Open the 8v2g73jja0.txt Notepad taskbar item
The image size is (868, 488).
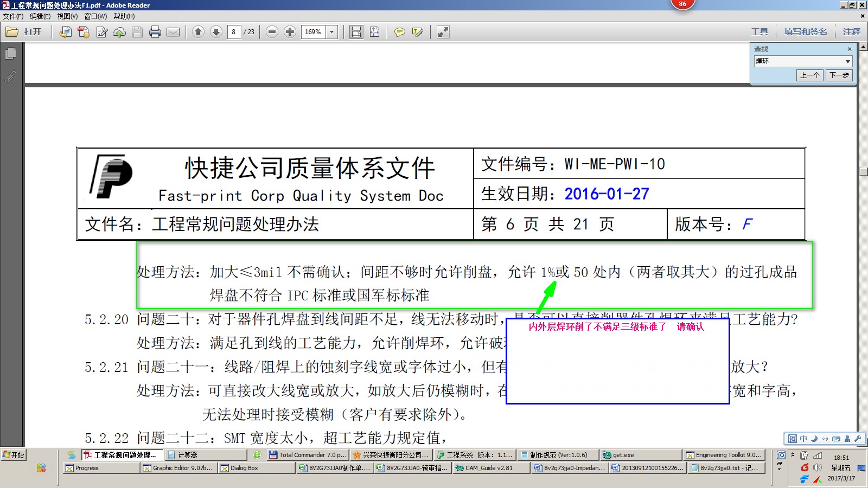click(726, 468)
